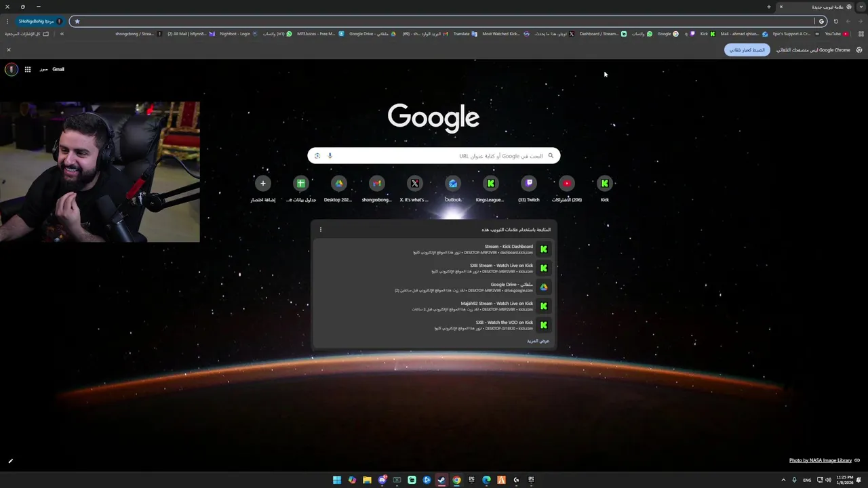The height and width of the screenshot is (488, 868).
Task: Open All Mail bflynn8 bookmark
Action: click(191, 34)
